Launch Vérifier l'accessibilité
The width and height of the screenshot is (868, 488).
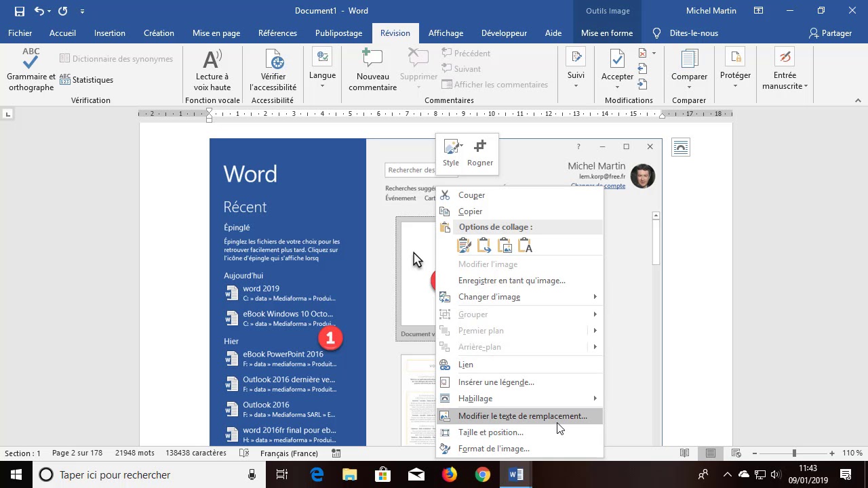tap(273, 70)
